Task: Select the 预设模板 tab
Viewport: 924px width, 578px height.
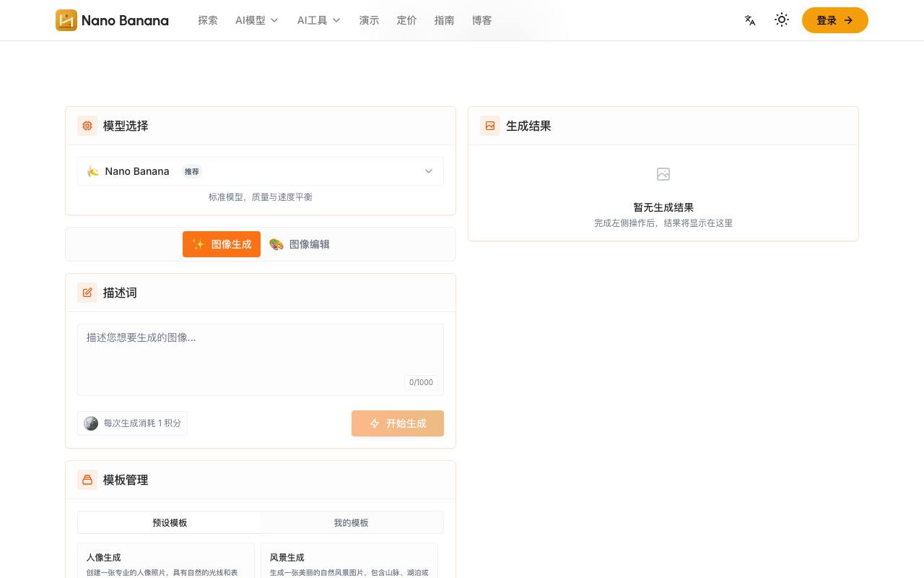Action: pyautogui.click(x=170, y=522)
